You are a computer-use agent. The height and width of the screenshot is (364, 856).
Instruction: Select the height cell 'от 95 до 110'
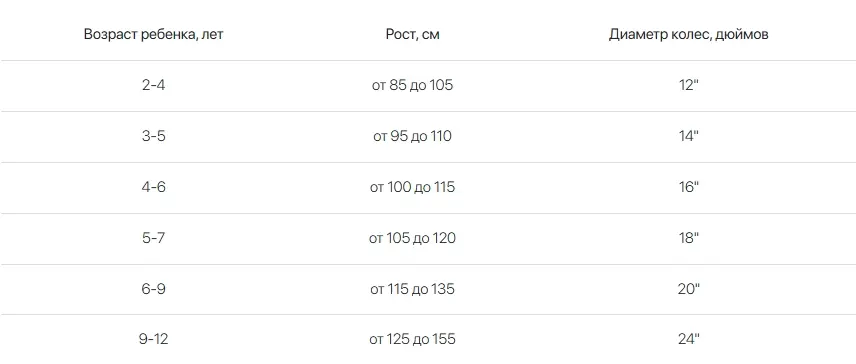412,136
